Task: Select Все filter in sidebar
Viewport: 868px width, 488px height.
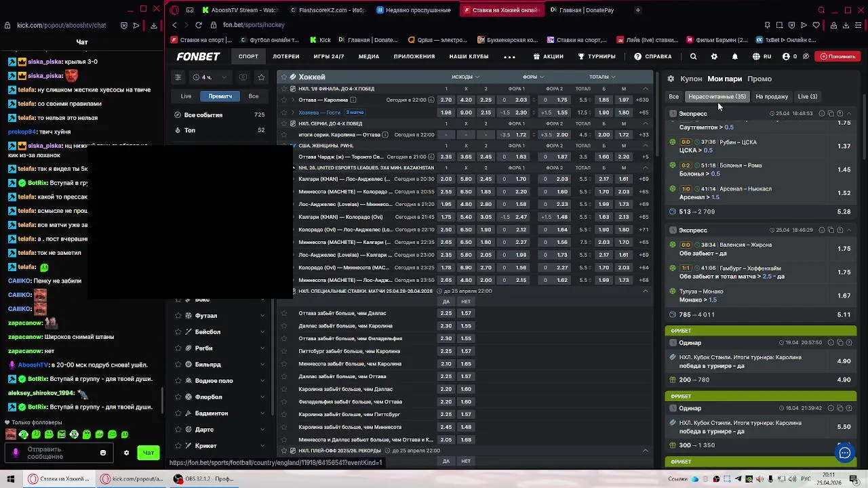Action: coord(254,96)
